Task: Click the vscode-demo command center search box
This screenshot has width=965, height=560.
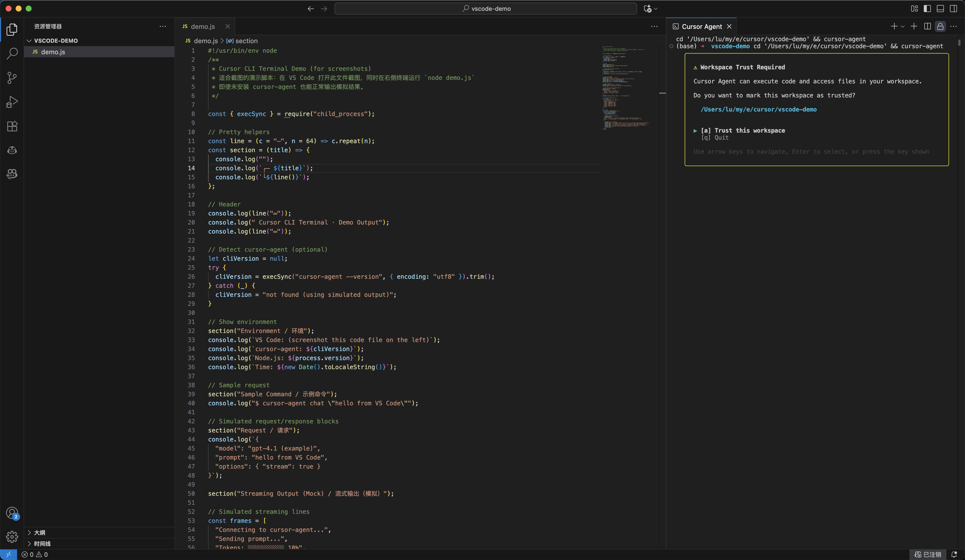Action: (x=485, y=9)
